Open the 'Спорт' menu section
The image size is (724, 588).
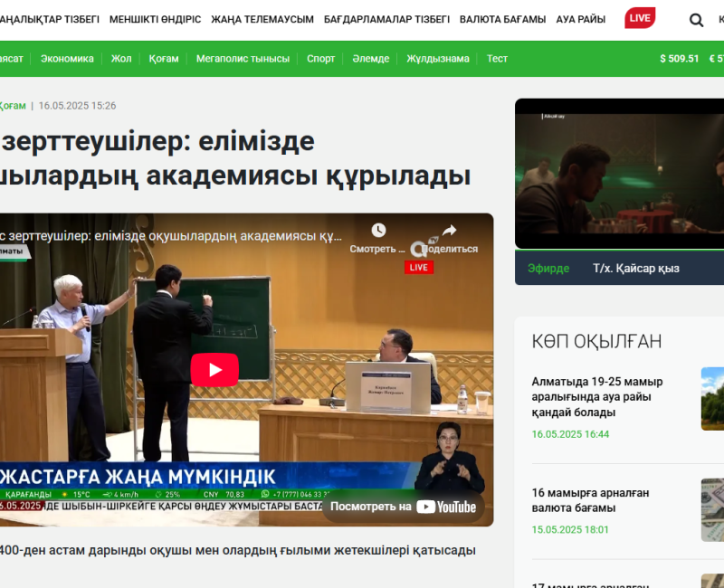(x=320, y=59)
